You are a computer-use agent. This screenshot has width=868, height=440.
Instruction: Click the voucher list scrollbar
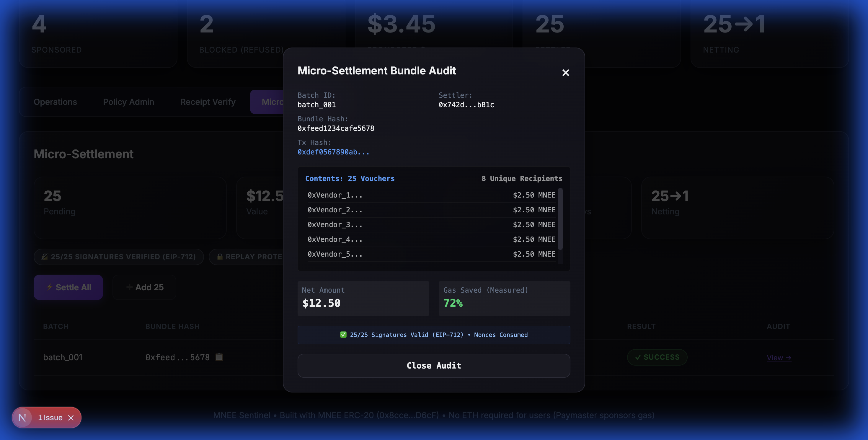click(x=560, y=219)
